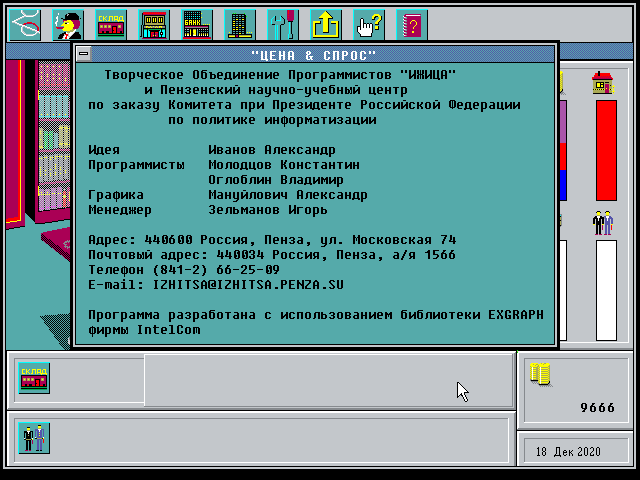Screen dimensions: 640x480
Task: Click the gold coin stack money icon
Action: click(x=540, y=374)
